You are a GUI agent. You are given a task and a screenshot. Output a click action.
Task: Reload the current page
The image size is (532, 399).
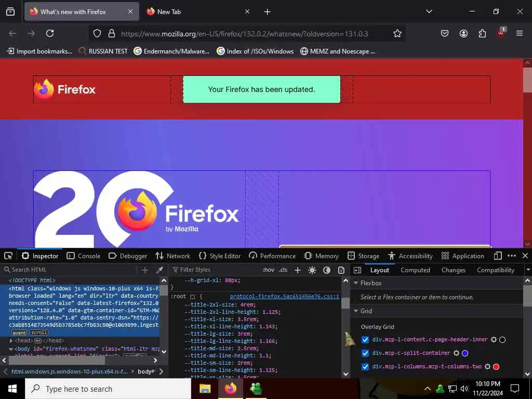pyautogui.click(x=50, y=33)
